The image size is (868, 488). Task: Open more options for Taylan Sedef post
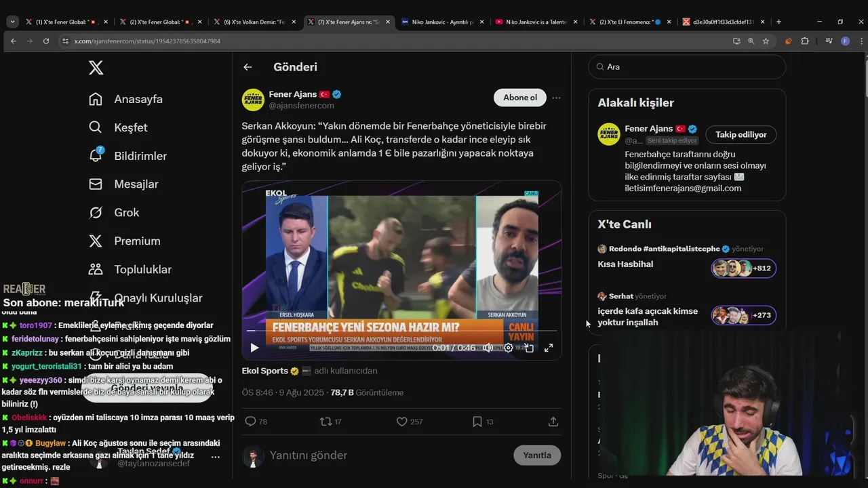click(216, 457)
